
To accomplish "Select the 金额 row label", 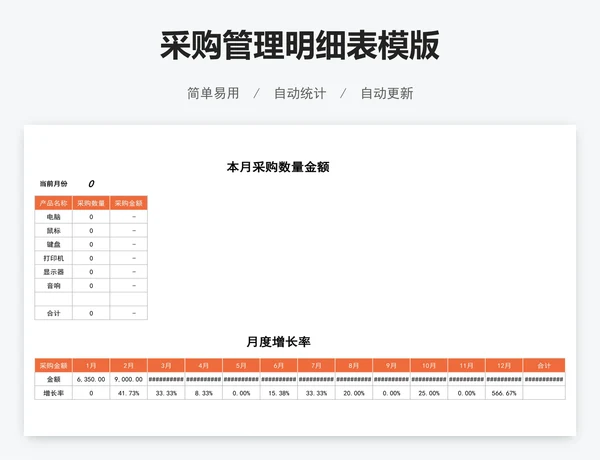I will click(x=54, y=379).
